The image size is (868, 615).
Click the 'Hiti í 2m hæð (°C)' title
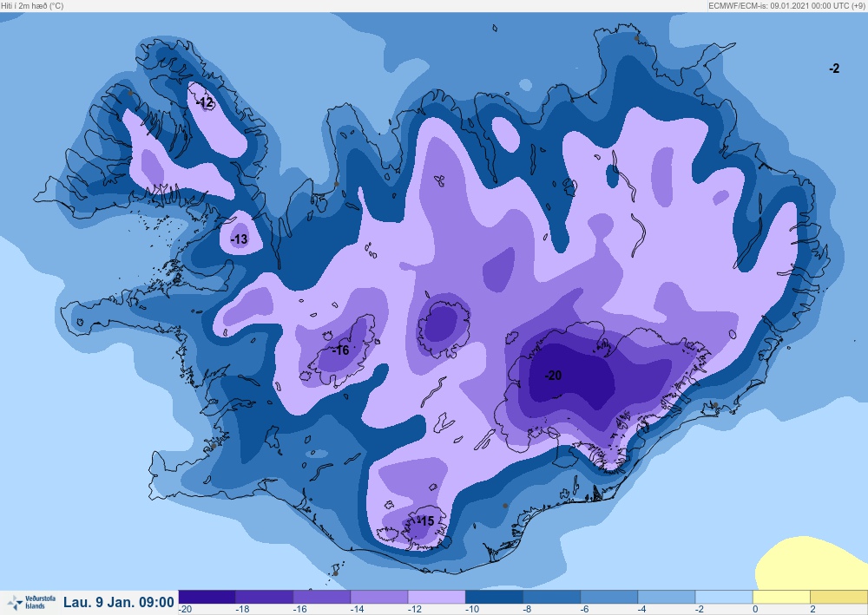(32, 5)
